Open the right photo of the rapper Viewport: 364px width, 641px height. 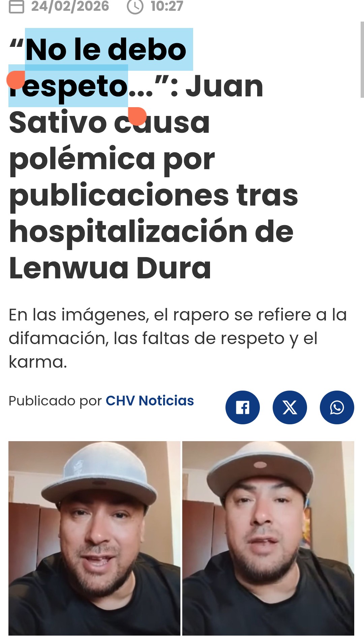click(x=268, y=538)
